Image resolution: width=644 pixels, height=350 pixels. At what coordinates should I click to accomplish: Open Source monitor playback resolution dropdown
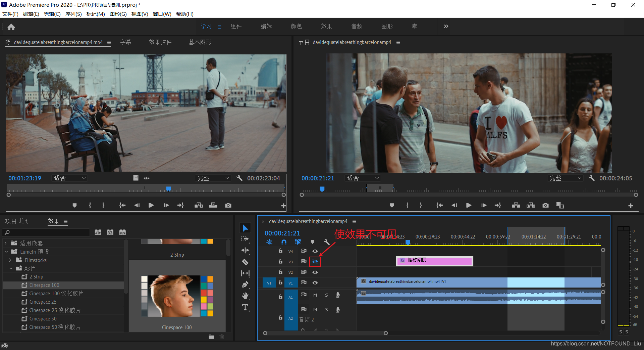tap(213, 178)
